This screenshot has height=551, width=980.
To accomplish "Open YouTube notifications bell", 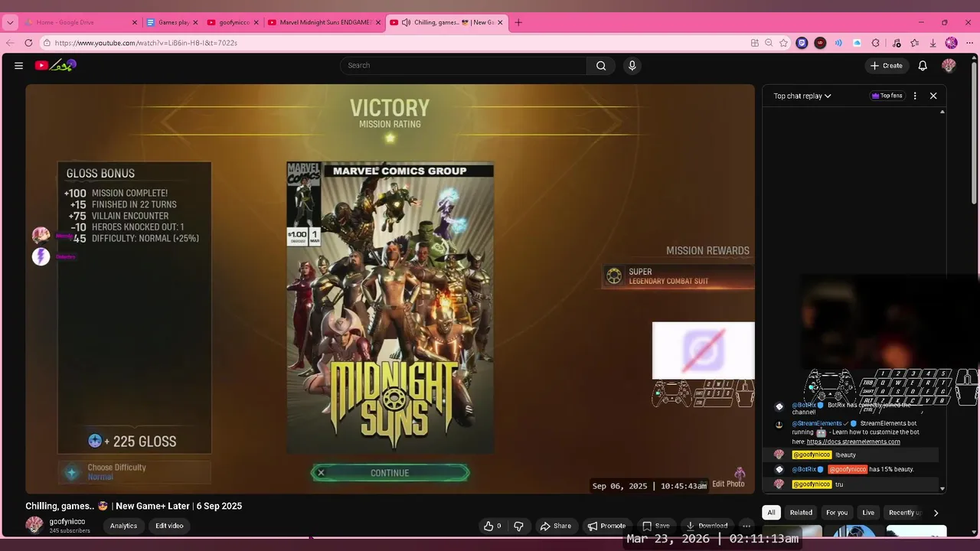I will pyautogui.click(x=923, y=66).
